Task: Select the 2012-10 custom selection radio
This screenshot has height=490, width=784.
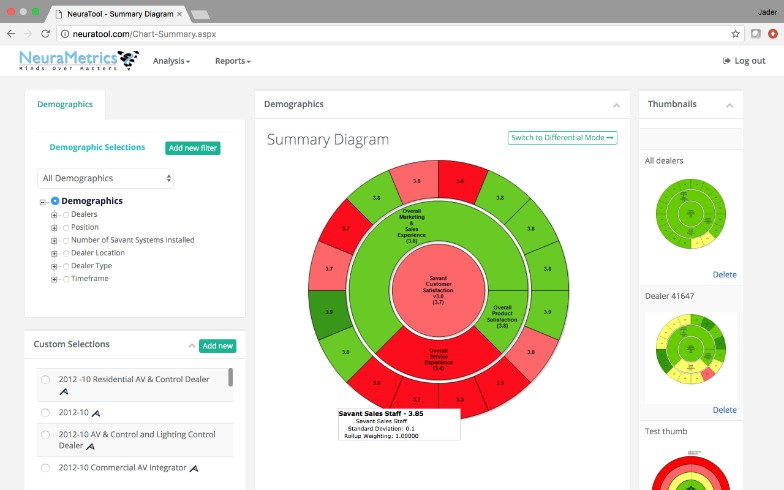Action: (46, 413)
